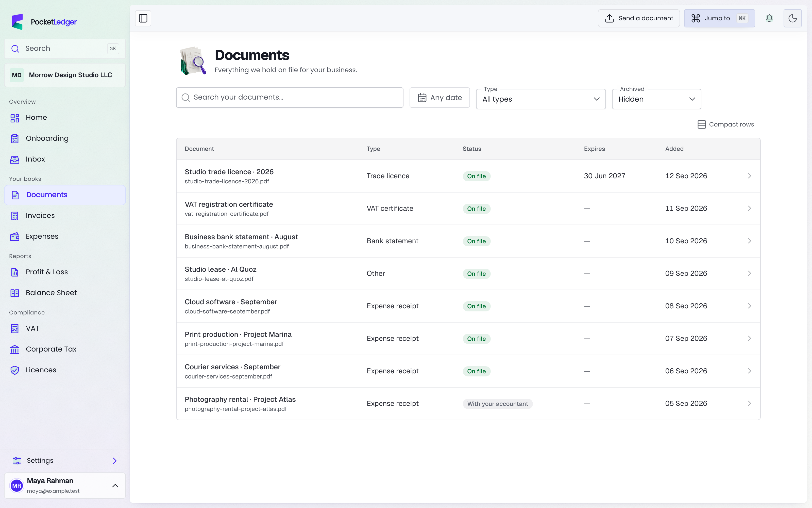Image resolution: width=812 pixels, height=508 pixels.
Task: Click On file badge for Studio trade licence
Action: [477, 176]
